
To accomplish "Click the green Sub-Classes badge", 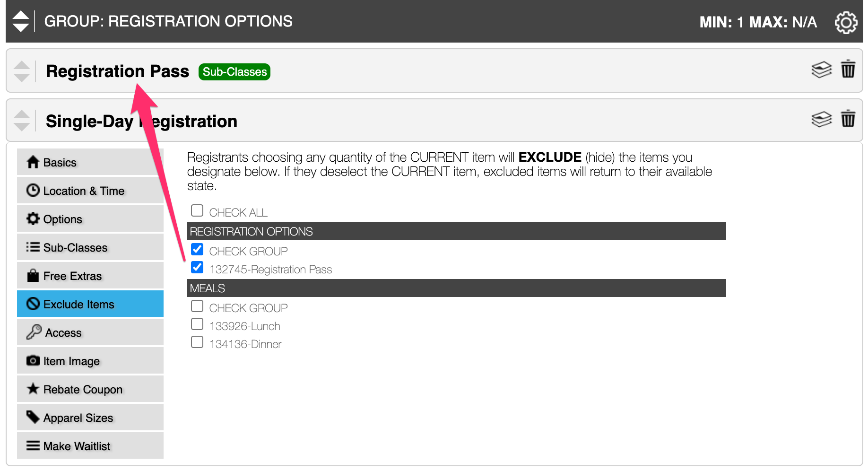I will click(234, 72).
